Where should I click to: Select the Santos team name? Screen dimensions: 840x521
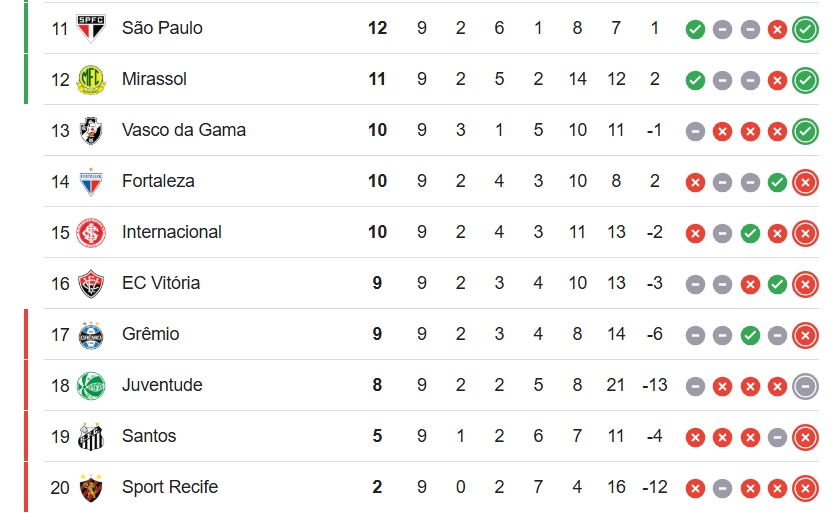[149, 436]
